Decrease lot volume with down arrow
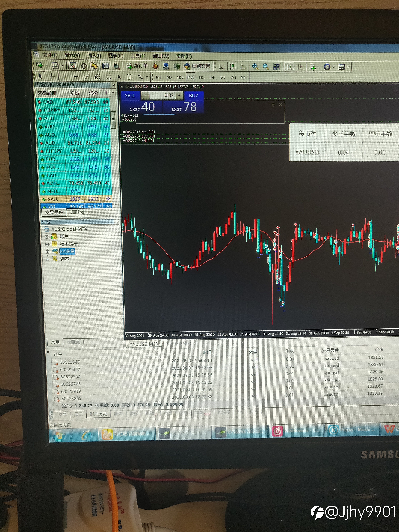Viewport: 399px width, 532px height. point(145,95)
